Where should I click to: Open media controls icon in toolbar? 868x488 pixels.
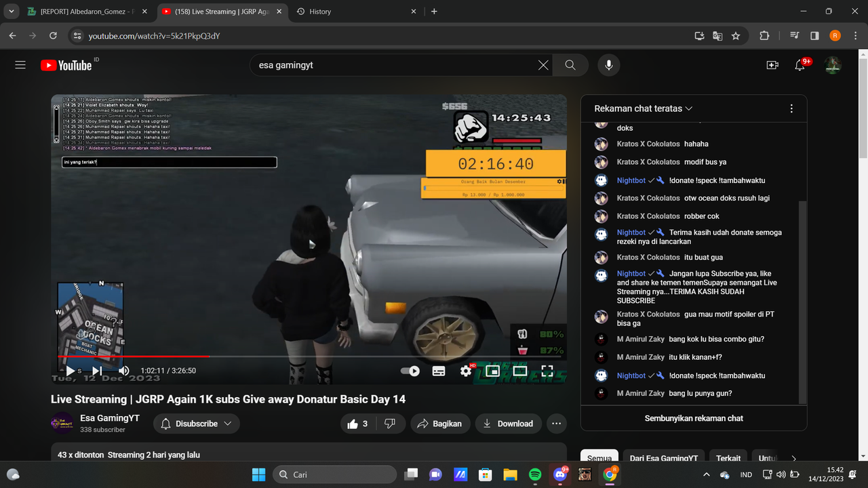click(794, 36)
